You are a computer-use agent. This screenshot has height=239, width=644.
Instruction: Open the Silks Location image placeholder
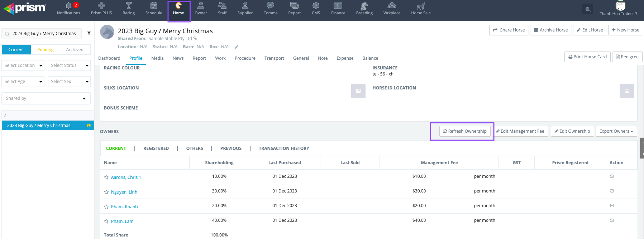click(358, 91)
